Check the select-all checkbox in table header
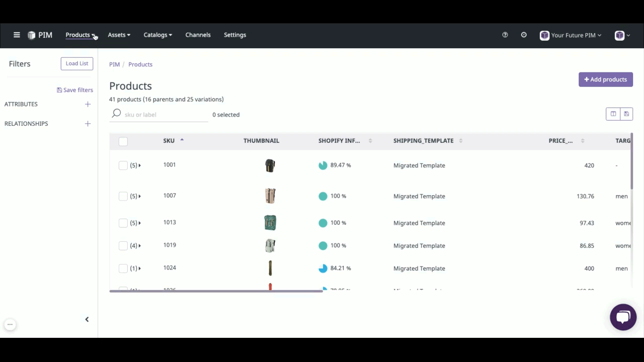644x362 pixels. tap(123, 141)
